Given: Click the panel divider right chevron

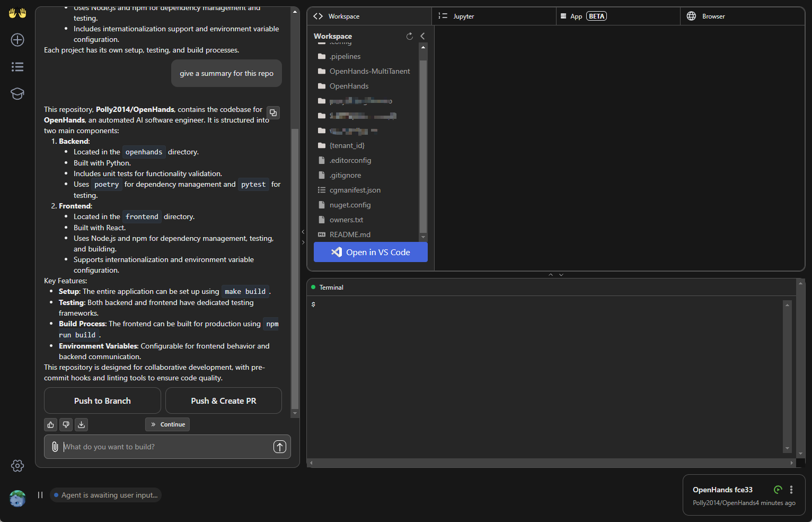Looking at the screenshot, I should (x=303, y=242).
